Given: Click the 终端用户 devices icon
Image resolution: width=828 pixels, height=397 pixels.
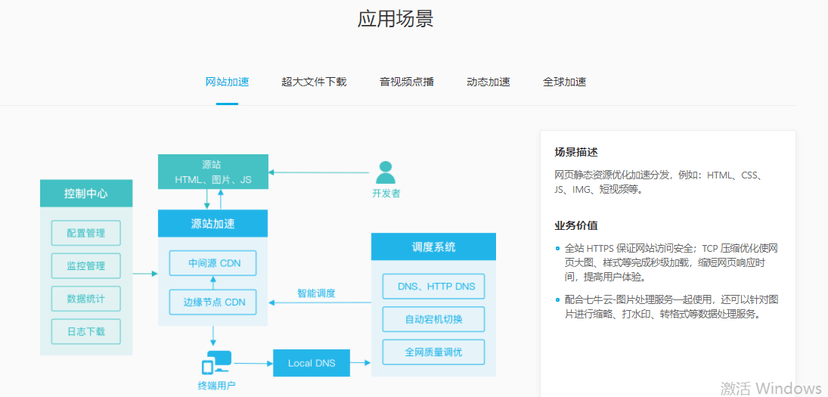Looking at the screenshot, I should tap(217, 363).
